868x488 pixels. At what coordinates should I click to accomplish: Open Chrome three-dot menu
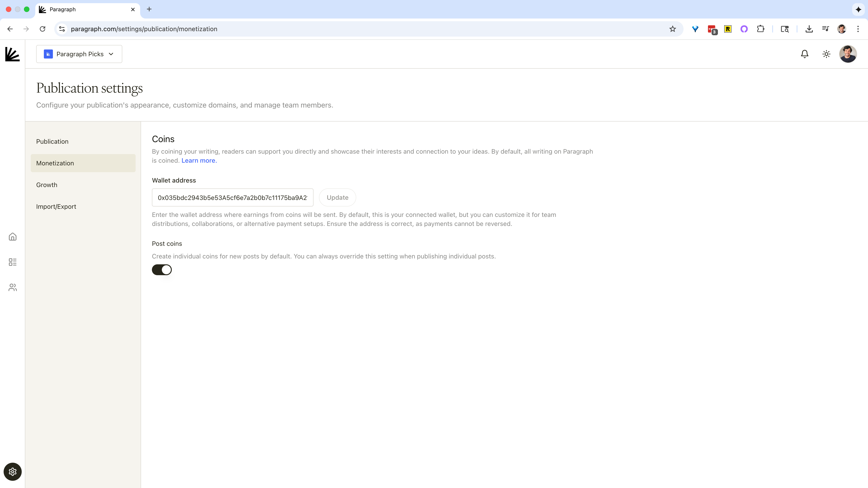point(858,29)
